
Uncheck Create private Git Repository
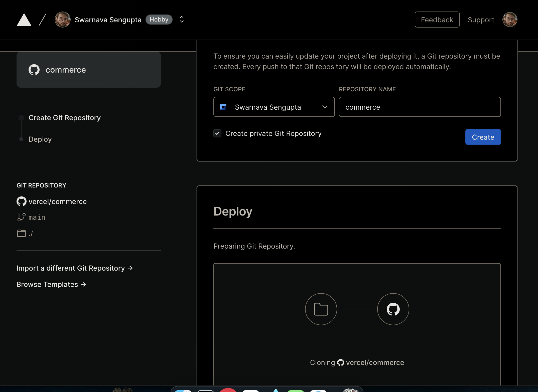(x=217, y=133)
